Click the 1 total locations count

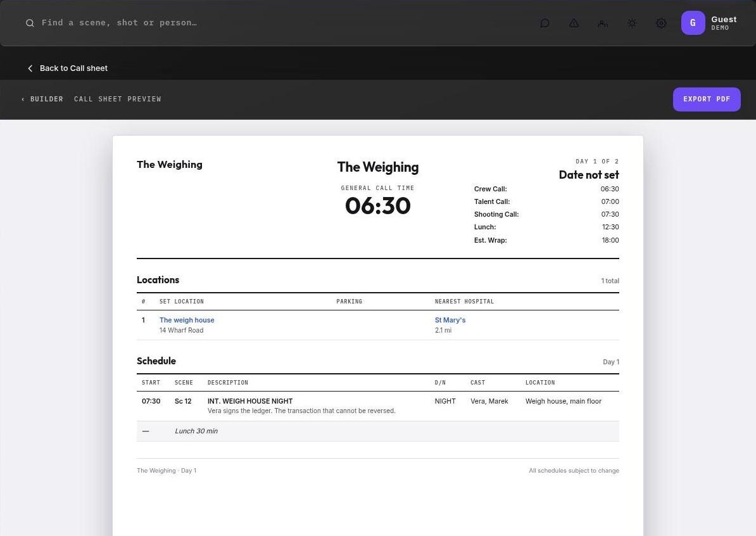click(x=610, y=281)
